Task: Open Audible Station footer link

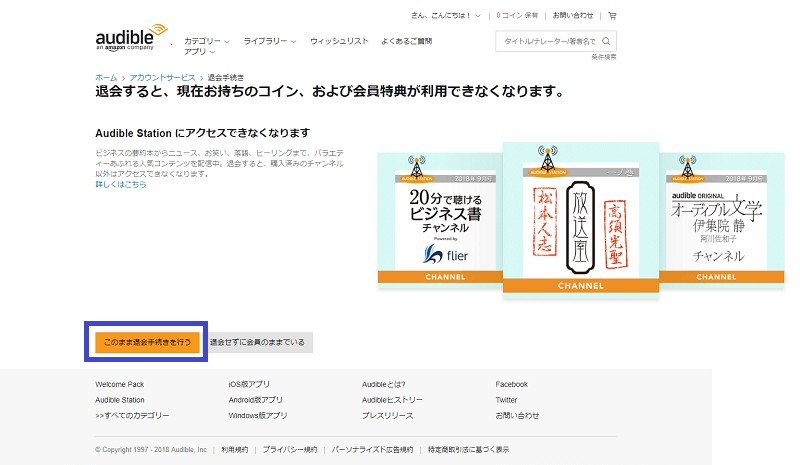Action: [120, 400]
